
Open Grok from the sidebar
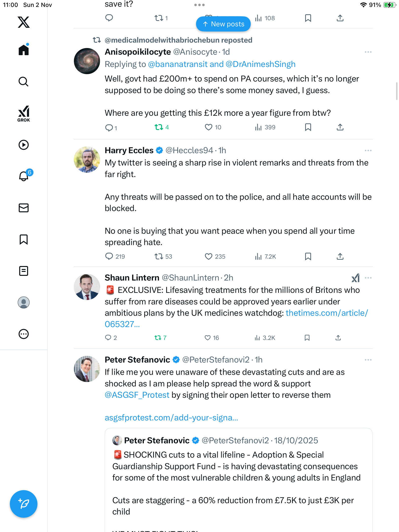point(24,114)
